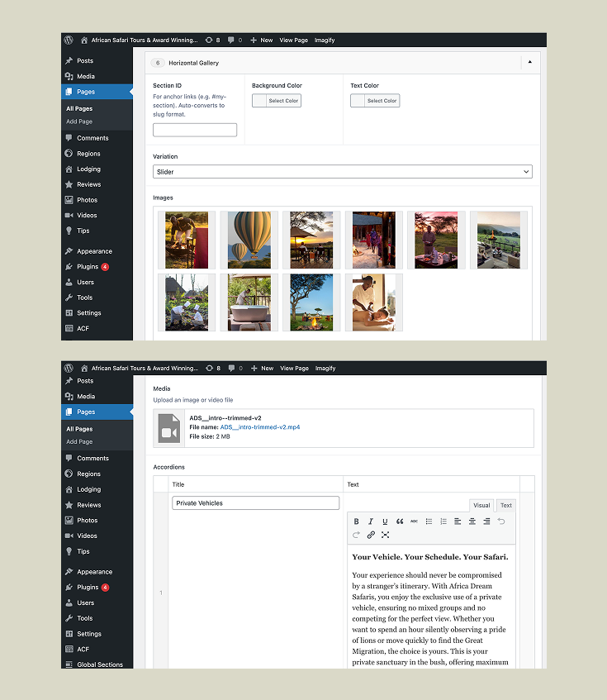
Task: Click into the Section ID input field
Action: [x=195, y=130]
